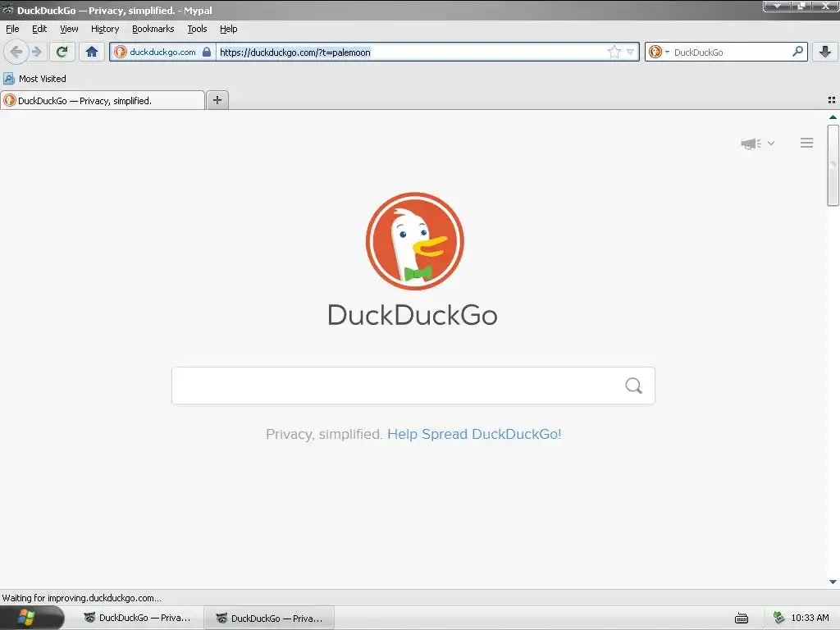840x630 pixels.
Task: Click scrollbar up arrow
Action: click(x=833, y=116)
